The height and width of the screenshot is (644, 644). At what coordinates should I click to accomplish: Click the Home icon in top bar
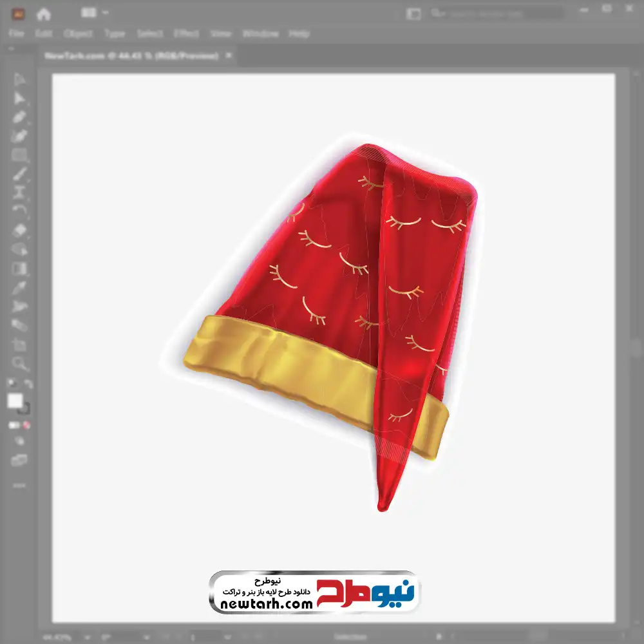[x=43, y=13]
